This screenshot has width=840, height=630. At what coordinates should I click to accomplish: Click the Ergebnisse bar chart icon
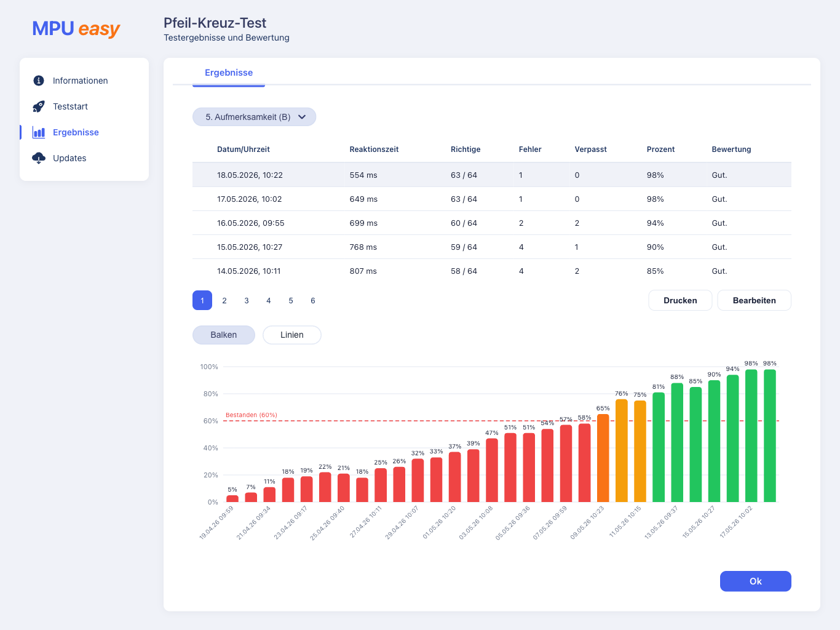tap(39, 132)
